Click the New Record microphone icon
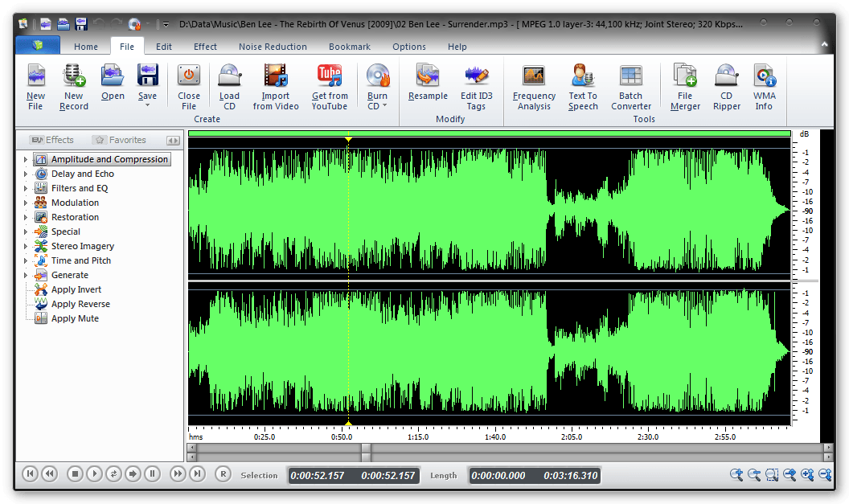The height and width of the screenshot is (504, 849). (x=73, y=76)
